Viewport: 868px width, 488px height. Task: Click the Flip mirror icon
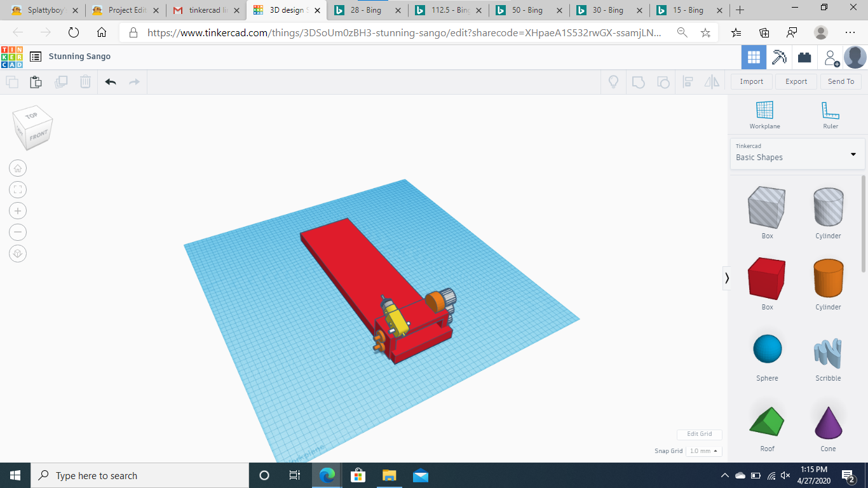(712, 82)
